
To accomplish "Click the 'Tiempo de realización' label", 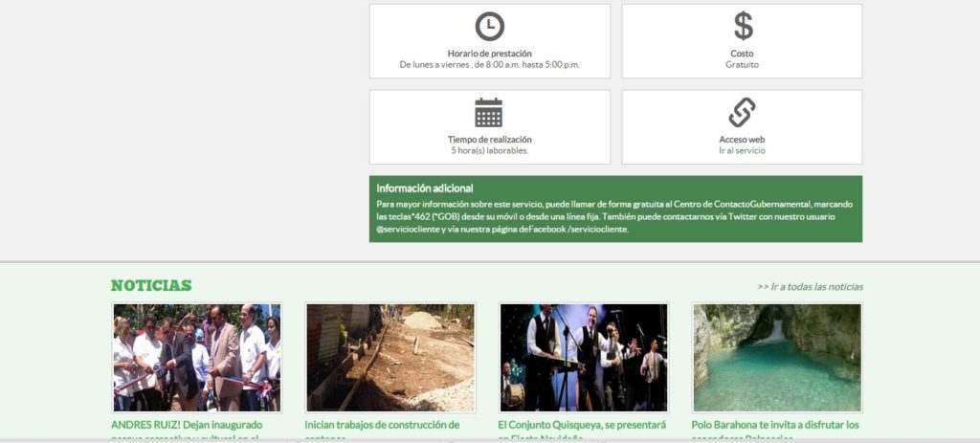I will coord(489,140).
